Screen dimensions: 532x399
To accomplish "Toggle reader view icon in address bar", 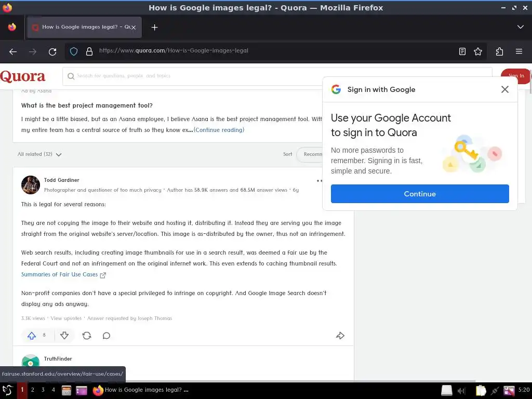I will 462,51.
